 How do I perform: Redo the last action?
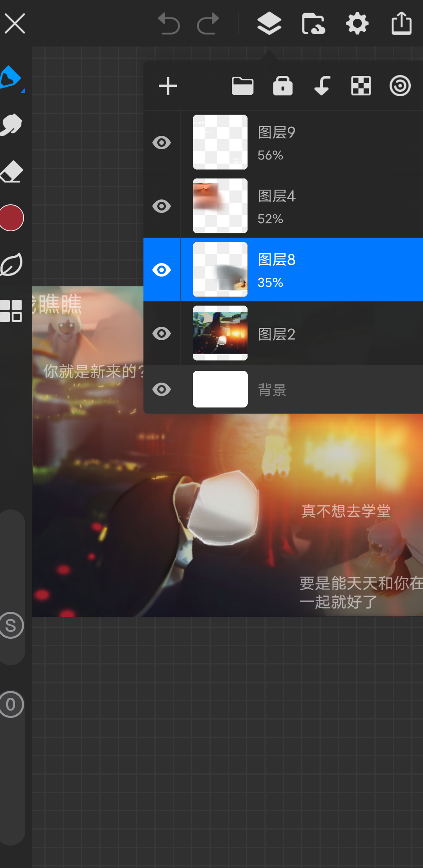(x=208, y=24)
